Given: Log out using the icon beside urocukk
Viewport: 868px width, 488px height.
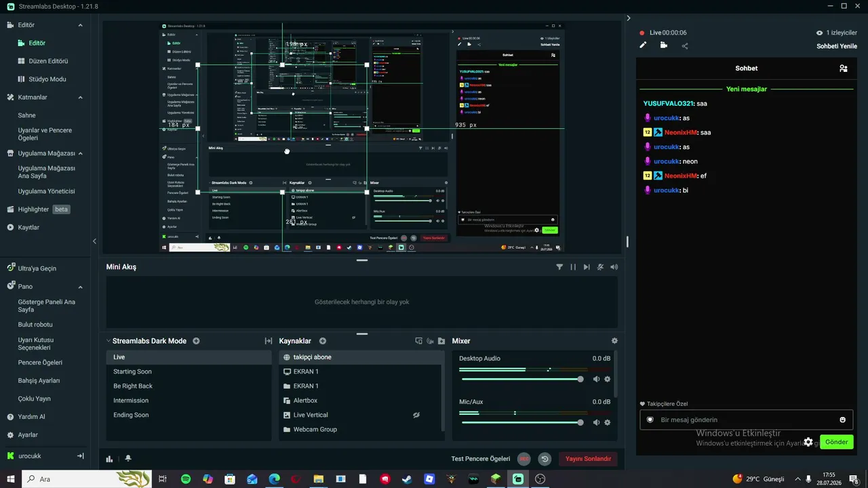Looking at the screenshot, I should coord(80,456).
